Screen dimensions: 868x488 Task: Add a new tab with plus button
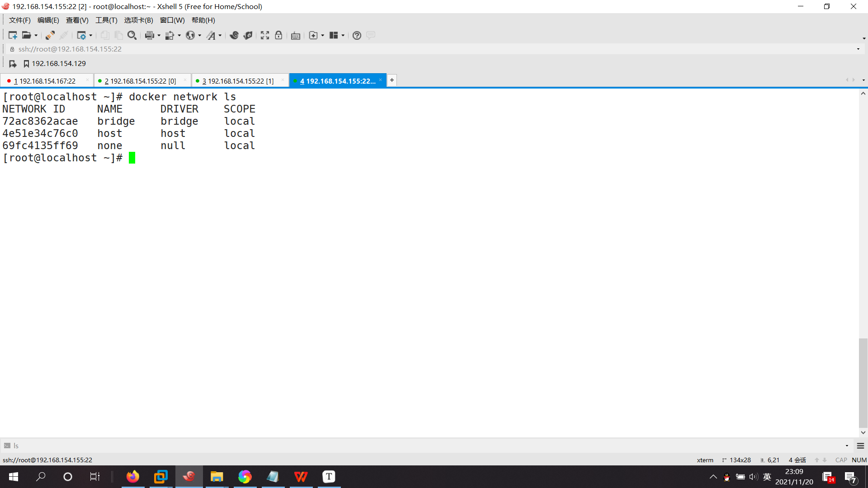pyautogui.click(x=392, y=80)
